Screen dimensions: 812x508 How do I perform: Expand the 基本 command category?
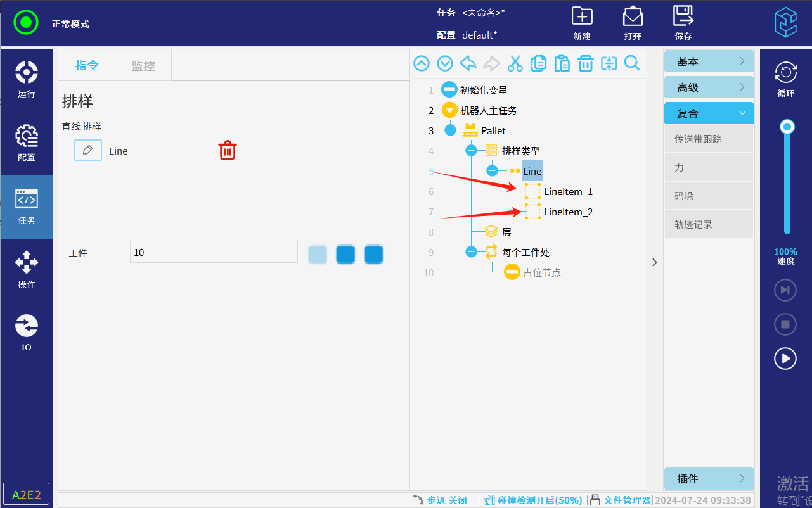pos(709,61)
